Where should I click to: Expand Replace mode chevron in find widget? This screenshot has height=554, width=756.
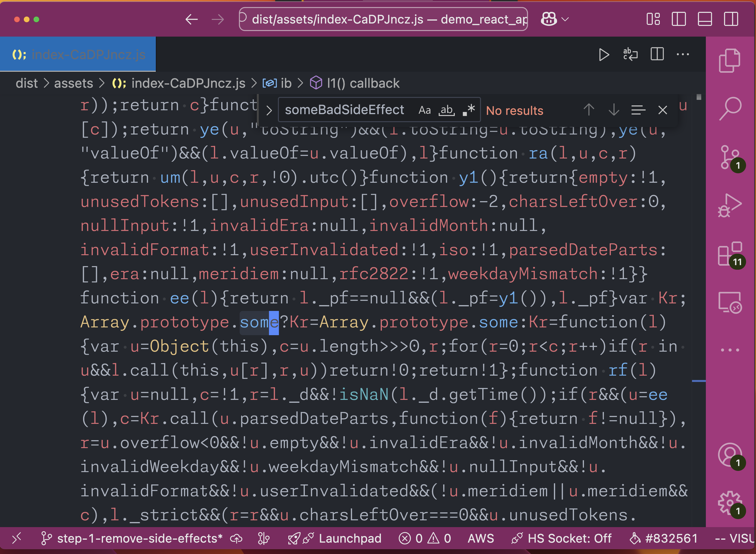[269, 110]
